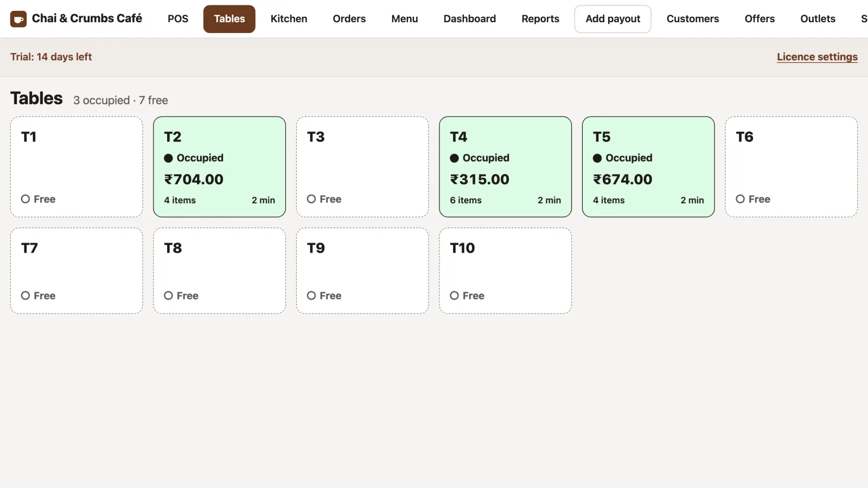Open occupied table T5
868x488 pixels.
click(x=648, y=167)
